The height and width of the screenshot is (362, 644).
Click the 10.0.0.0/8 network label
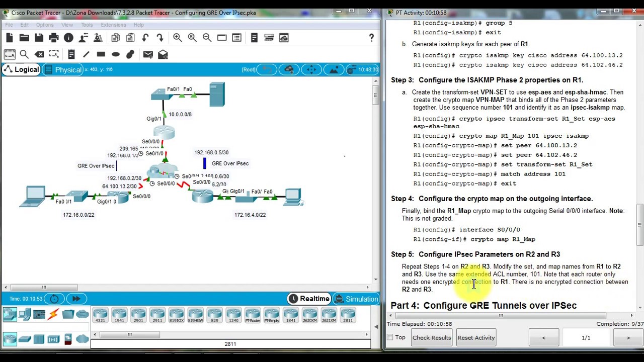(x=180, y=114)
